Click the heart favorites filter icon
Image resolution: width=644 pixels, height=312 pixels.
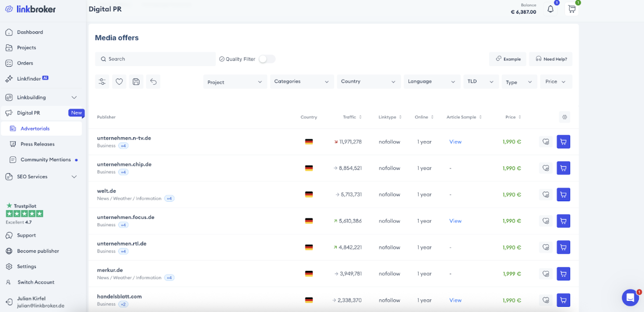click(x=119, y=82)
